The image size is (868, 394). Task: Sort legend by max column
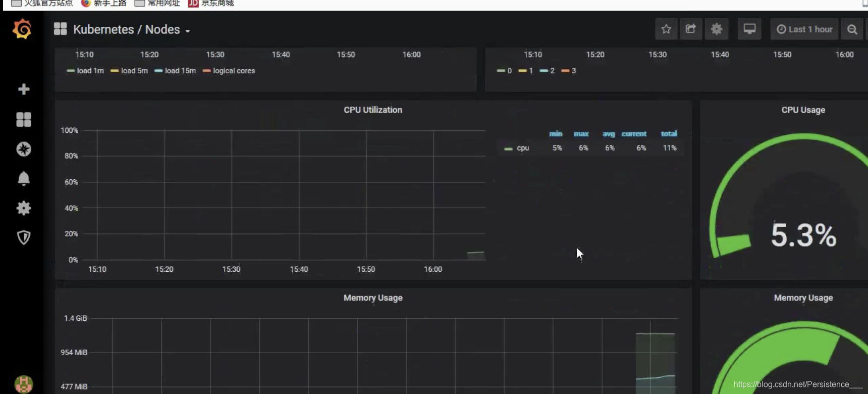581,134
